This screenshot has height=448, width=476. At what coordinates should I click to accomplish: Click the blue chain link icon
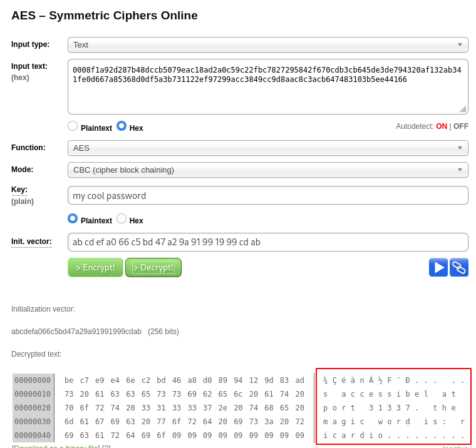click(459, 267)
